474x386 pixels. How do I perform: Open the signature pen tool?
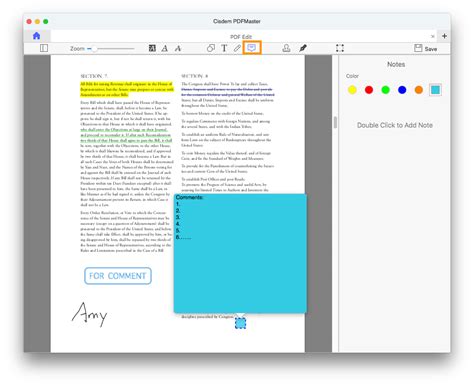303,48
